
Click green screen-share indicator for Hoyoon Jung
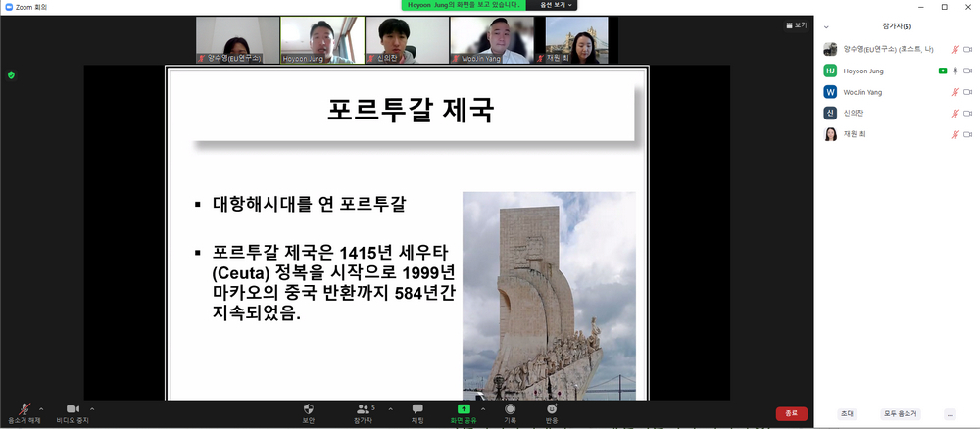(x=943, y=71)
